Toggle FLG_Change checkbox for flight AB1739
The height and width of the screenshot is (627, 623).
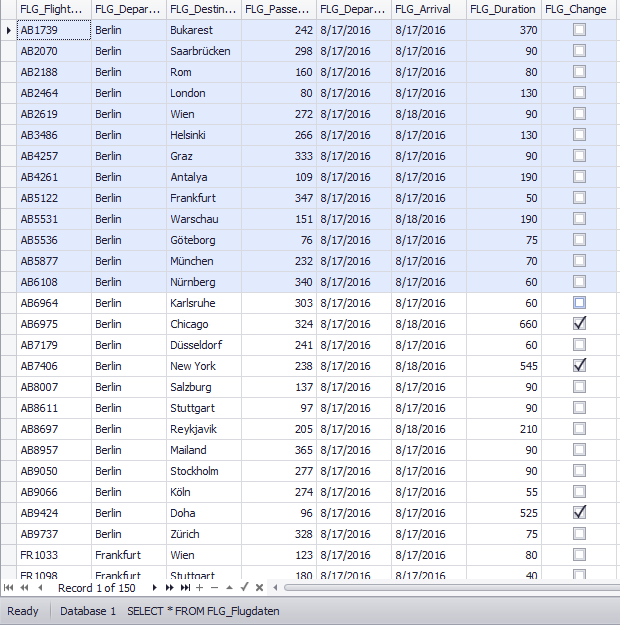[579, 30]
